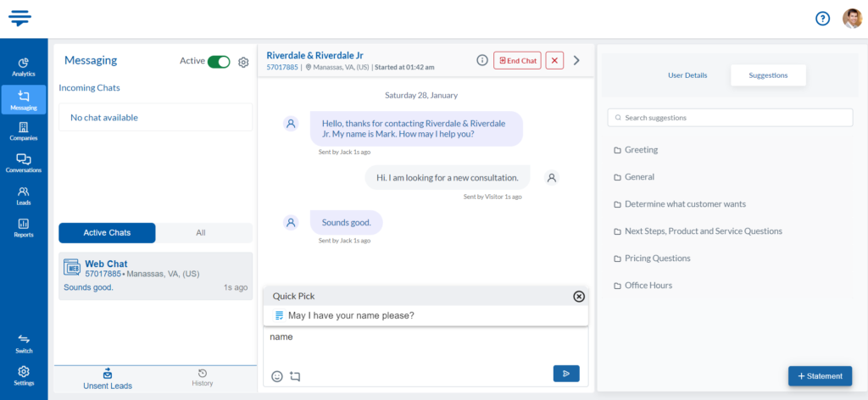Image resolution: width=868 pixels, height=400 pixels.
Task: Send the message with arrow button
Action: [565, 374]
